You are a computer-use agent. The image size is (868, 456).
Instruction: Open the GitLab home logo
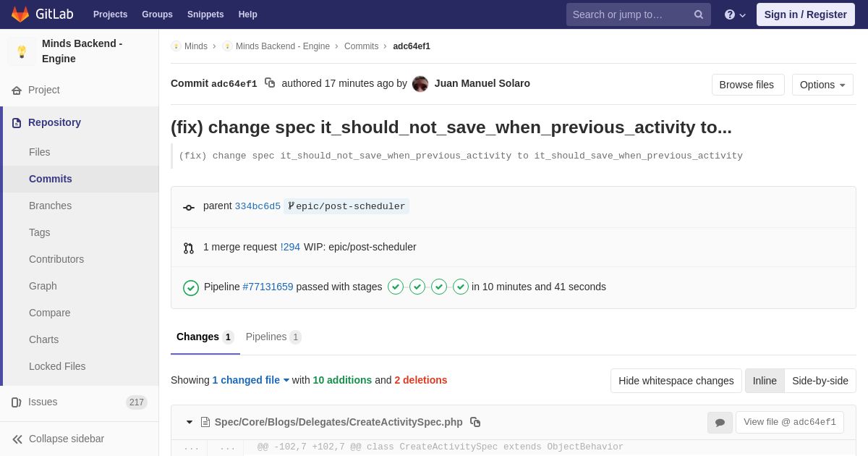(x=42, y=14)
